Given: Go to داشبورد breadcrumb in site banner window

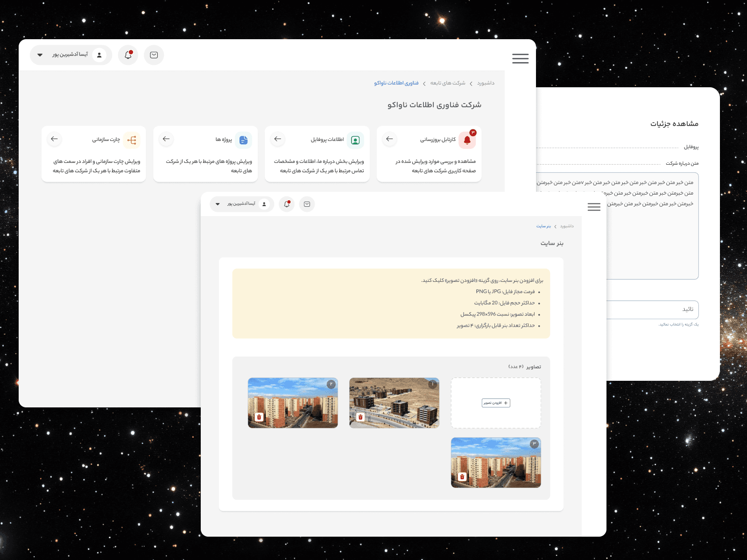Looking at the screenshot, I should point(567,226).
